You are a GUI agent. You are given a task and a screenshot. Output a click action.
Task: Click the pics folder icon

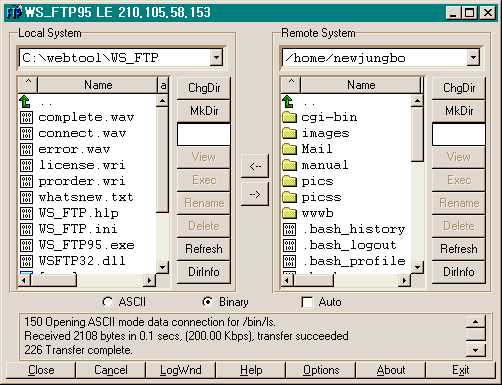tap(289, 181)
